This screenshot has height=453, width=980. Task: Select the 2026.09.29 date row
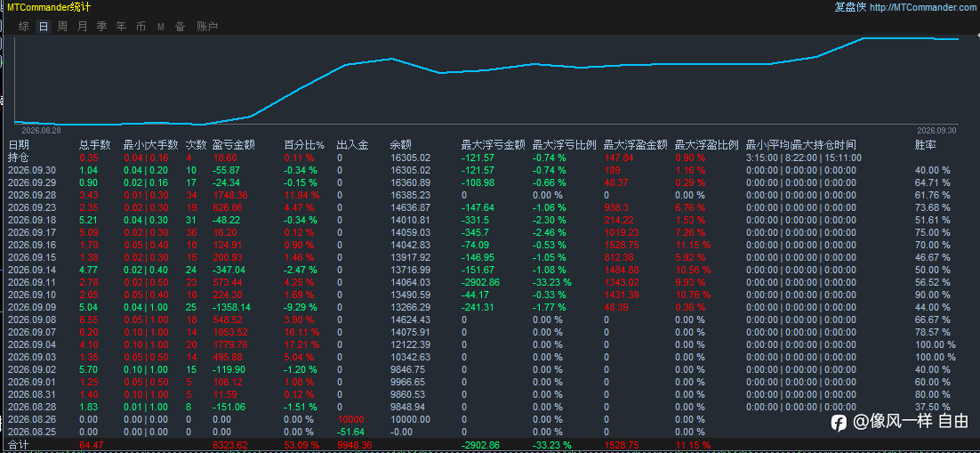click(x=32, y=182)
